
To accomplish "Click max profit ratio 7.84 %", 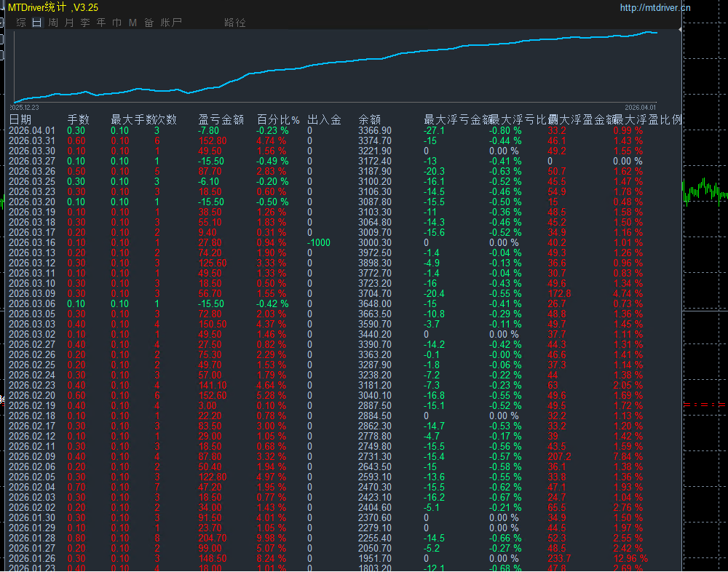I will coord(628,457).
